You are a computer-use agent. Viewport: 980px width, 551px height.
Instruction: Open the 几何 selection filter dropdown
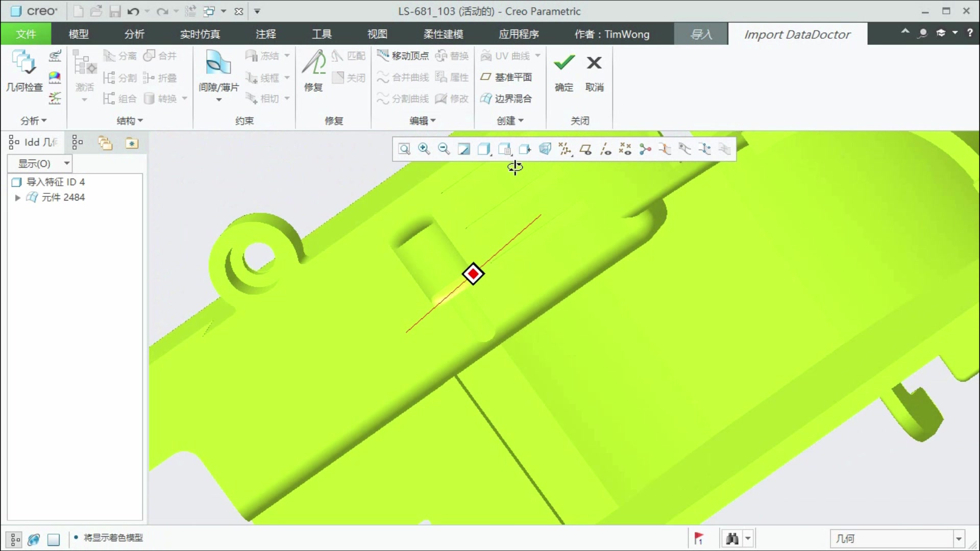958,538
